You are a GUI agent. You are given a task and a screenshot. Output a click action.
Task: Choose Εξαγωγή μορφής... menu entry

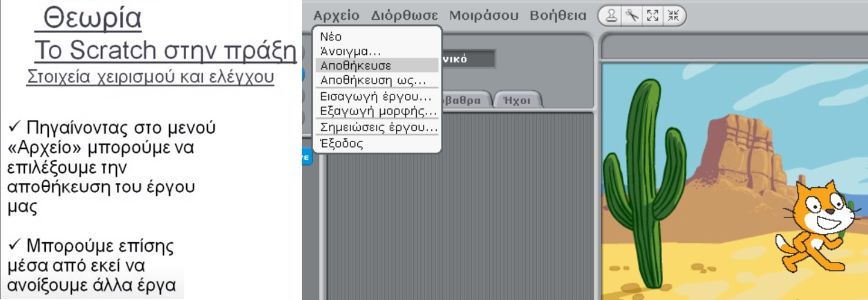pyautogui.click(x=378, y=111)
